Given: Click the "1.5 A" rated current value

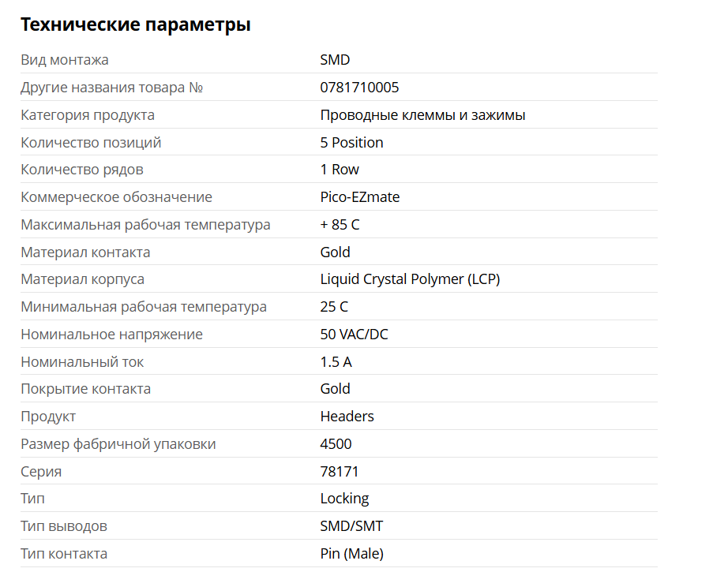Looking at the screenshot, I should 336,362.
